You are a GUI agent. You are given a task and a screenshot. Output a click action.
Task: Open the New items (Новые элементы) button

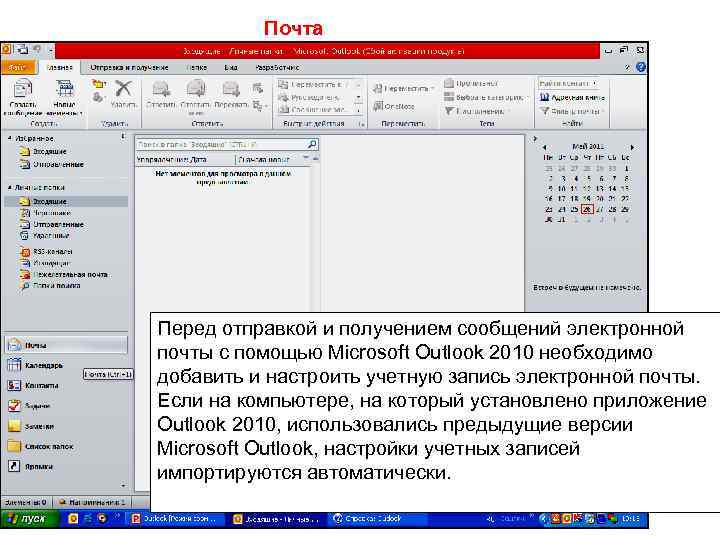pos(64,98)
